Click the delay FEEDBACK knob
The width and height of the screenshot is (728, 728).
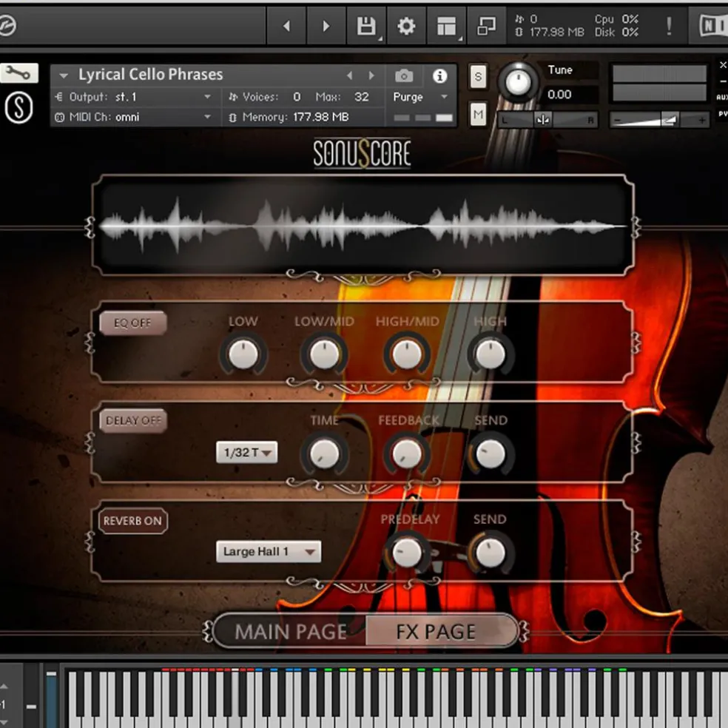pyautogui.click(x=407, y=453)
